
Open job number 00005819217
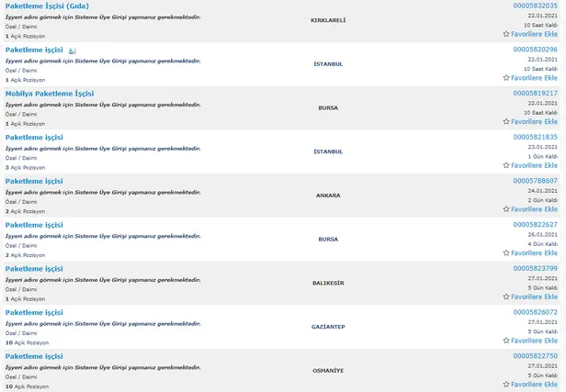535,93
